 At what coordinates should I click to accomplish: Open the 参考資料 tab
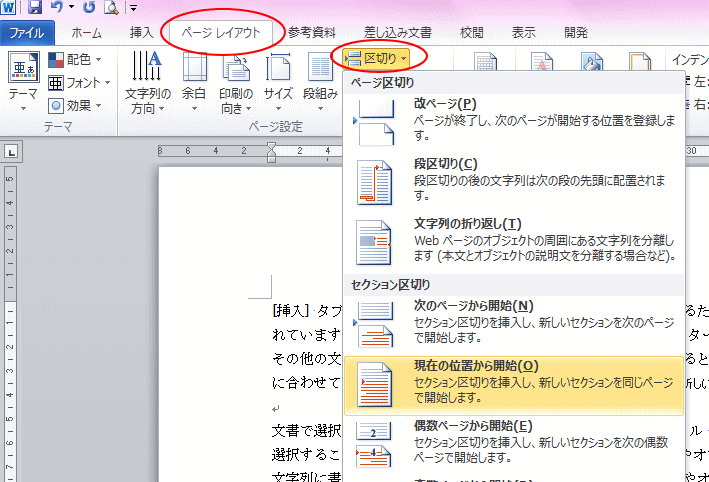coord(312,33)
